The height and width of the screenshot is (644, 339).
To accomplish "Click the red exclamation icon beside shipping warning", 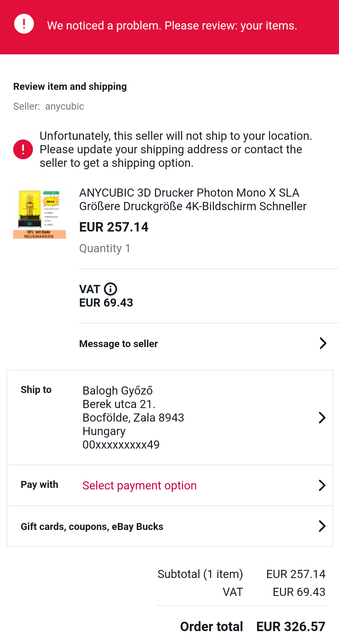I will pos(23,149).
